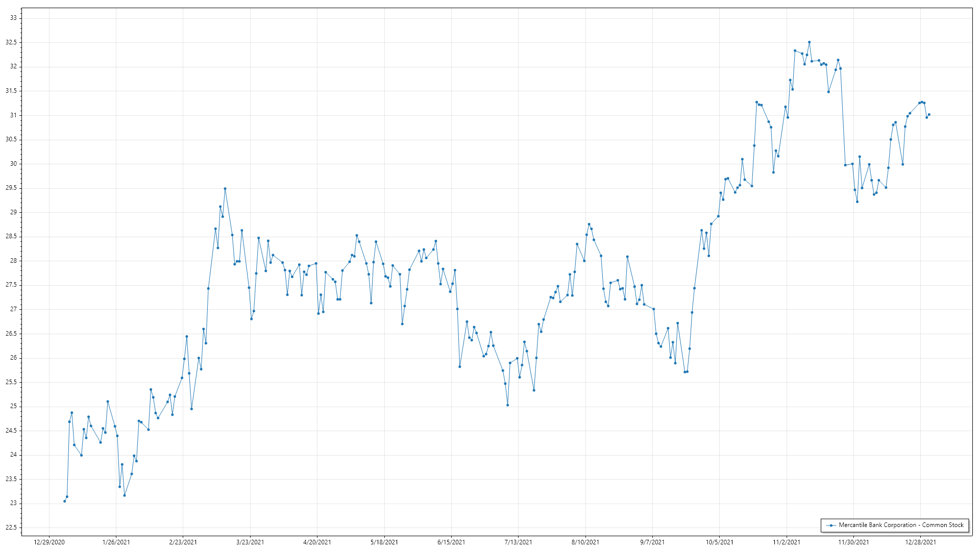
Task: Click the July low point near 25
Action: tap(507, 405)
